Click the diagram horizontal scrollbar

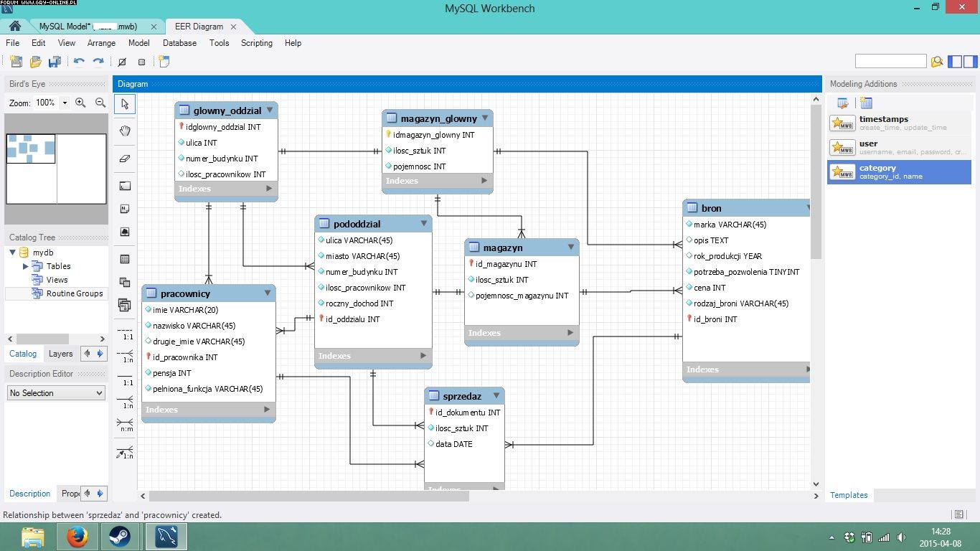point(309,496)
